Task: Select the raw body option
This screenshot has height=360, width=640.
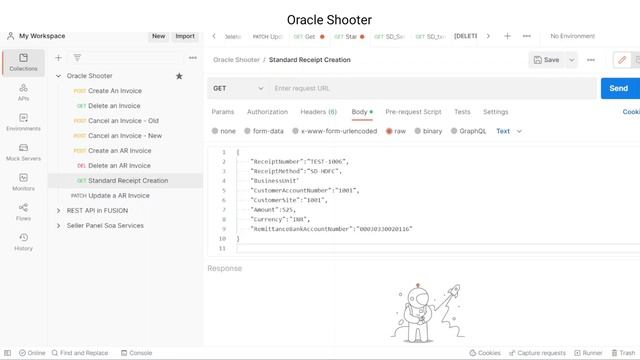Action: [396, 131]
